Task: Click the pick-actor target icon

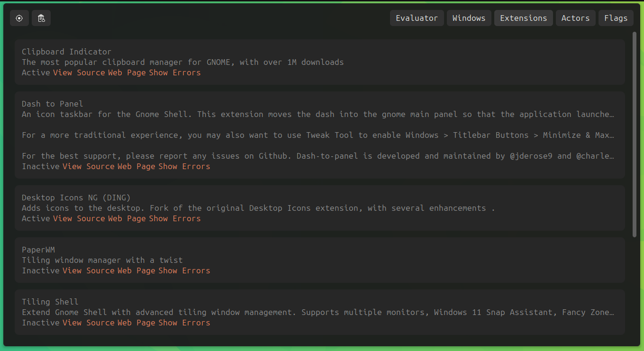Action: [x=19, y=18]
